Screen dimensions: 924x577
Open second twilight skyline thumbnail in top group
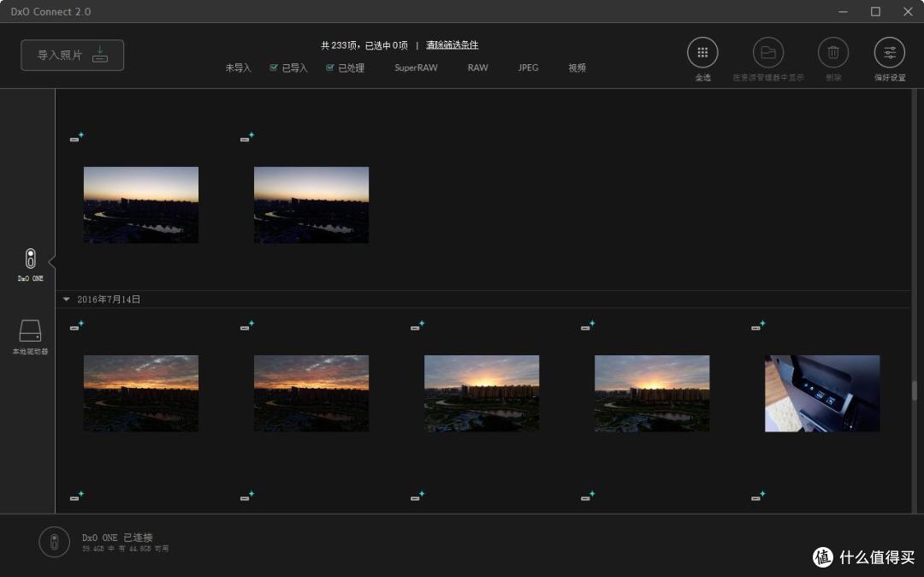tap(311, 205)
